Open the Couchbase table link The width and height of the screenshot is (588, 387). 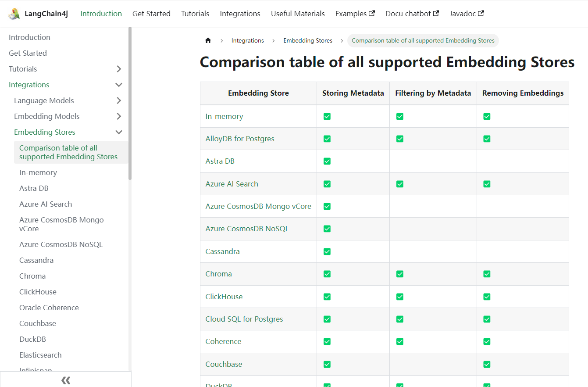[224, 364]
